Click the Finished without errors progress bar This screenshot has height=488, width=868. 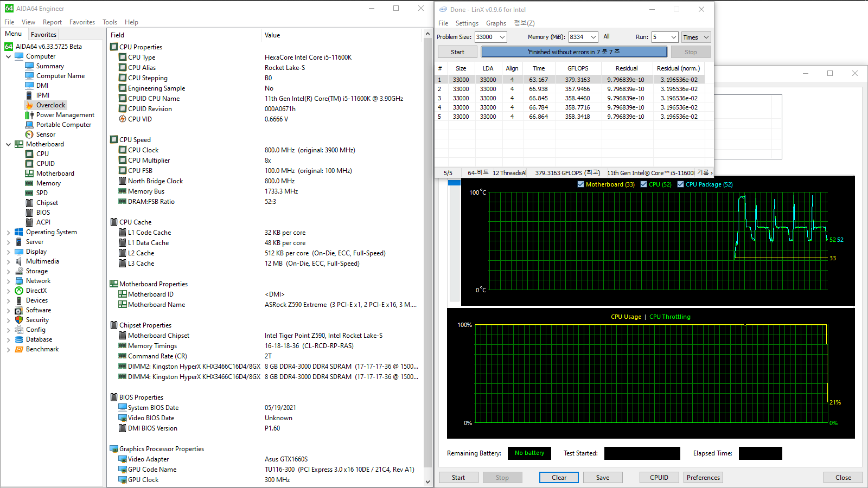point(575,52)
